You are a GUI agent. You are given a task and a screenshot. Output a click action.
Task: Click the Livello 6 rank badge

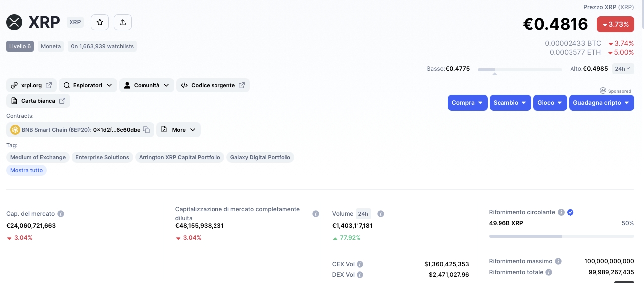pyautogui.click(x=20, y=46)
